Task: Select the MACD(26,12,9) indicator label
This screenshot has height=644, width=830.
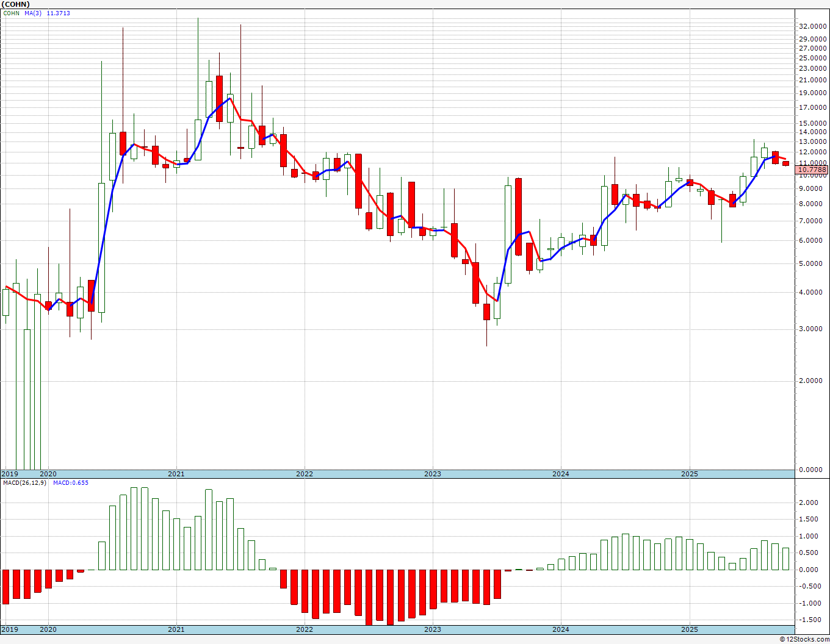Action: (24, 483)
